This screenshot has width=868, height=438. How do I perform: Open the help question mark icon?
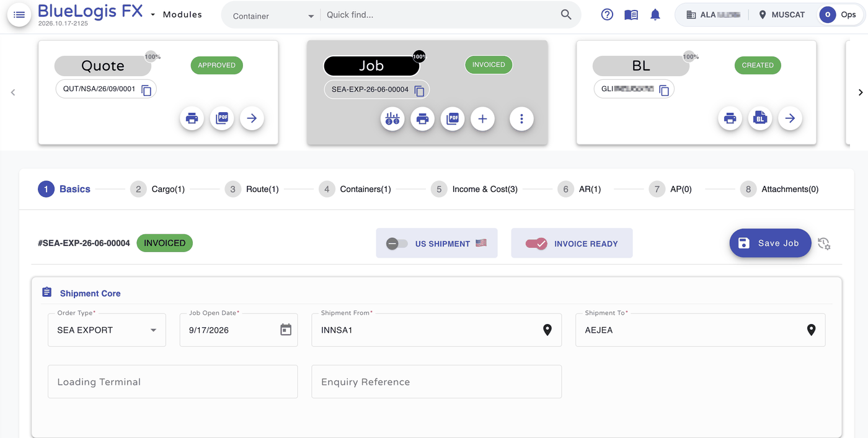(607, 15)
